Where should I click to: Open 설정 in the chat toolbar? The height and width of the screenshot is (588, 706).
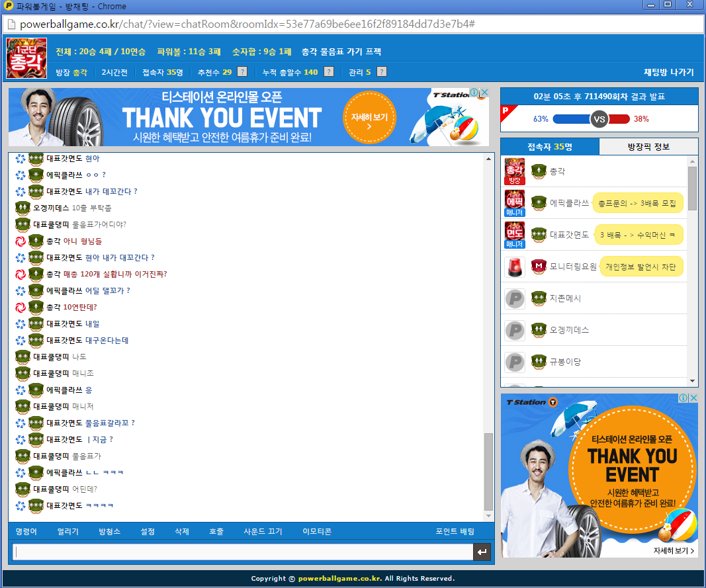(148, 531)
